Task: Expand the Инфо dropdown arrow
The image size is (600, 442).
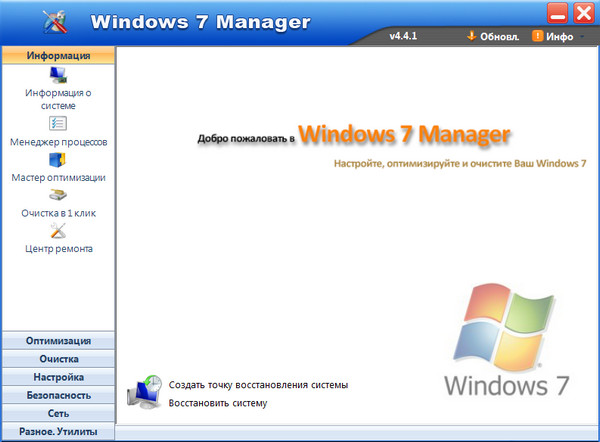Action: (x=582, y=37)
